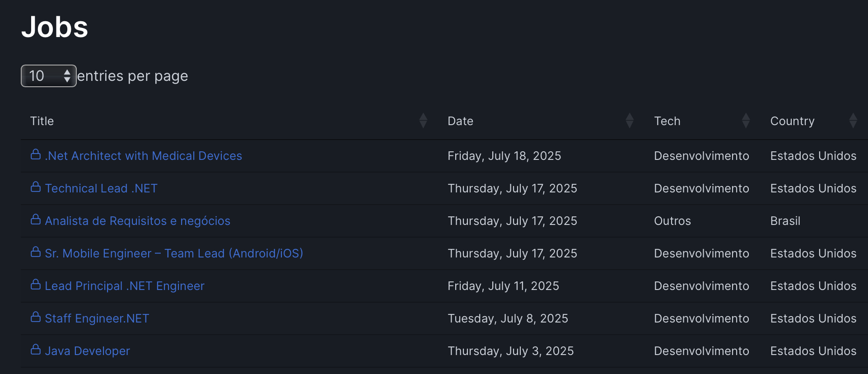Open the entries per page dropdown
Viewport: 868px width, 374px height.
[49, 76]
